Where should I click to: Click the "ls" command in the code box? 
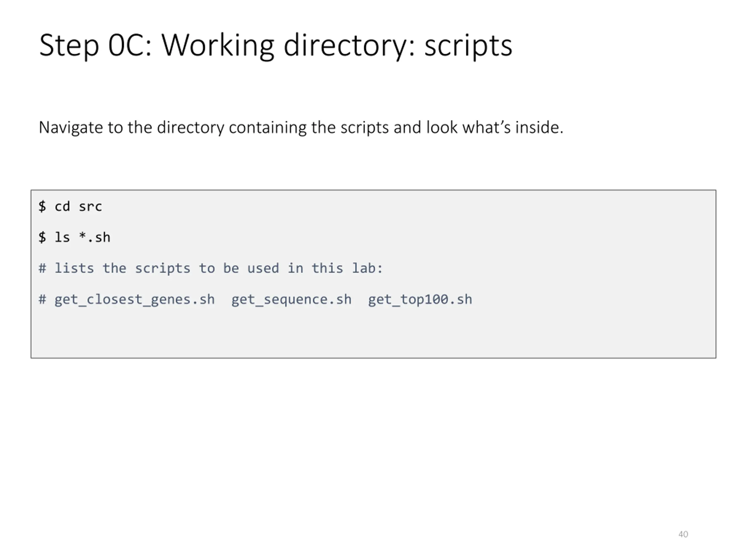[62, 237]
